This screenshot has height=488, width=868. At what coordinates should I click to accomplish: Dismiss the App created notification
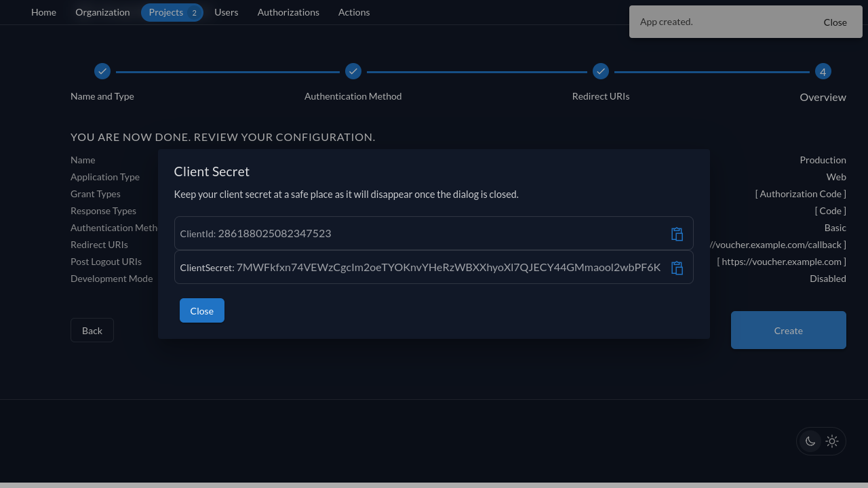(835, 22)
